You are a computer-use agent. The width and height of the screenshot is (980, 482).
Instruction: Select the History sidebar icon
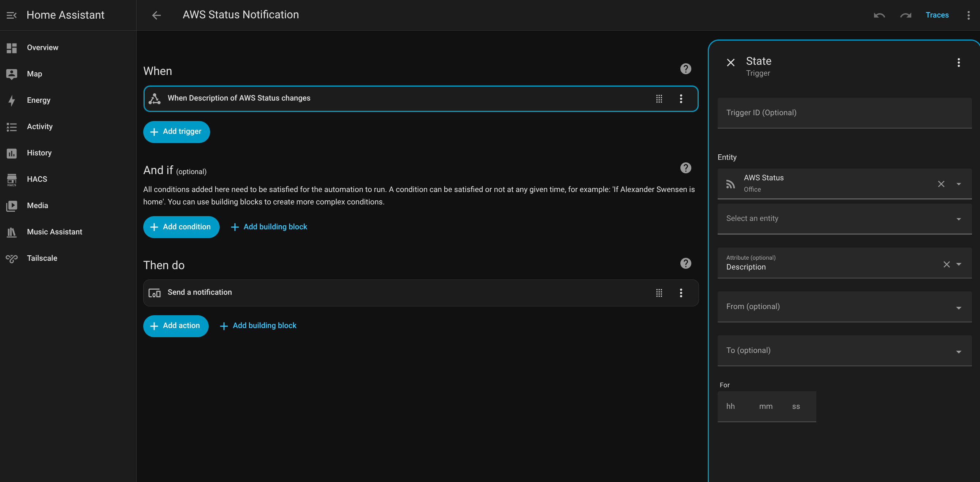(11, 152)
